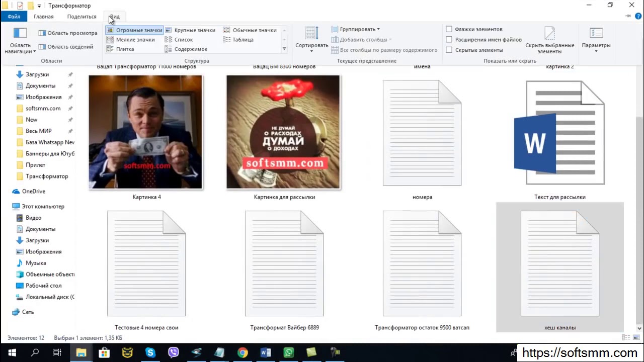Open Рабочий стол in navigation pane

point(44,286)
